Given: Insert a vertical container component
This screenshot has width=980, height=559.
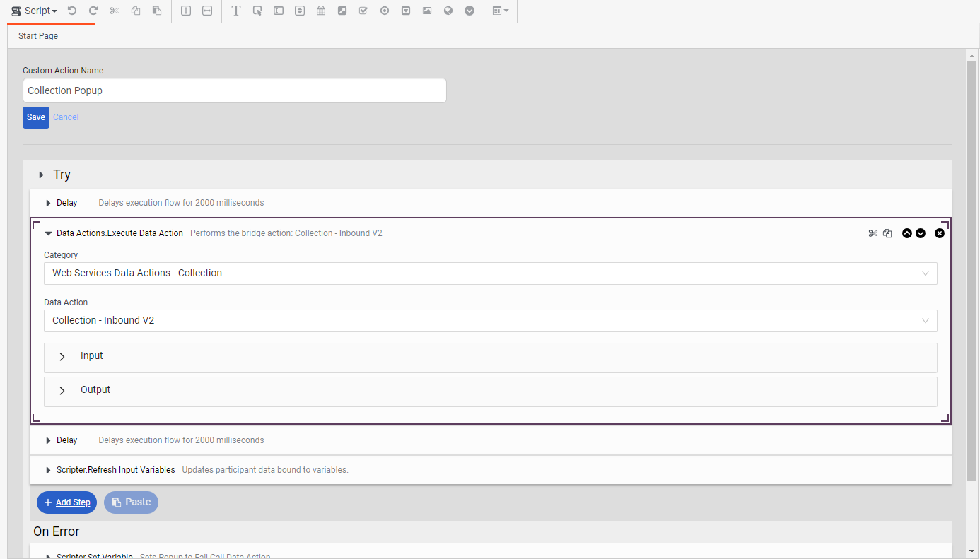Looking at the screenshot, I should (186, 11).
